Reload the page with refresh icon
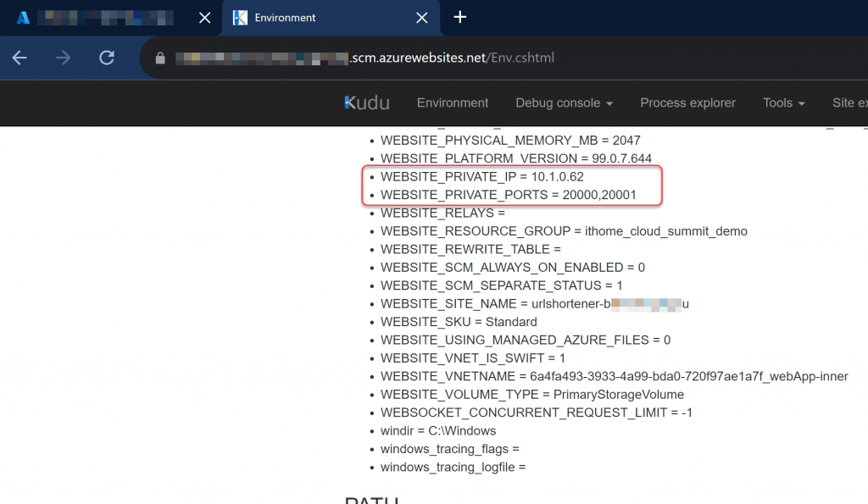Screen dimensions: 868x504 107,58
